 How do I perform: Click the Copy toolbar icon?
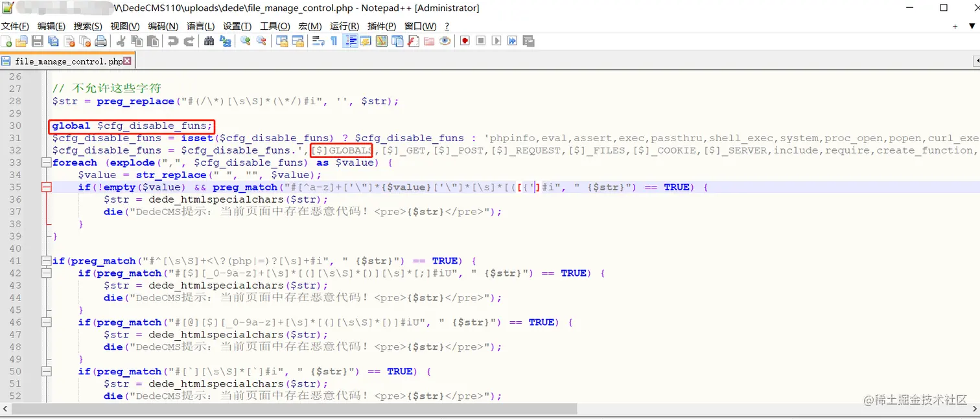point(137,41)
